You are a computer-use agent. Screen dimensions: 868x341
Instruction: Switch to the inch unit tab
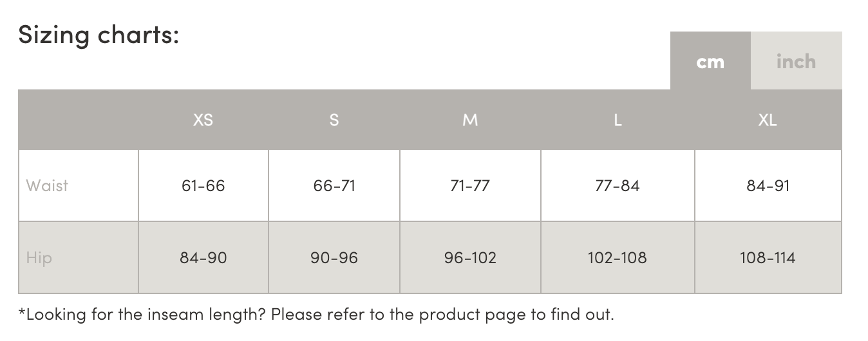(x=796, y=62)
